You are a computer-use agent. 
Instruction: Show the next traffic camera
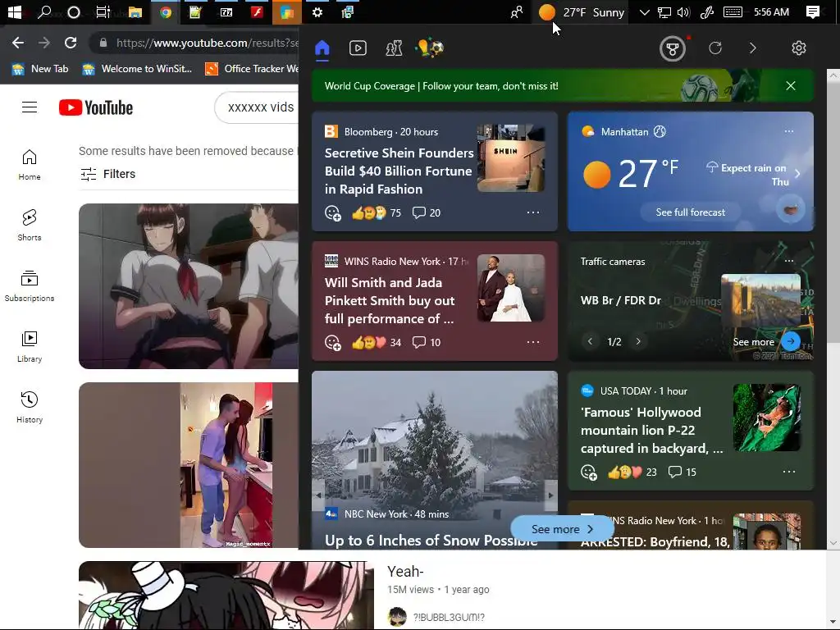pyautogui.click(x=638, y=341)
